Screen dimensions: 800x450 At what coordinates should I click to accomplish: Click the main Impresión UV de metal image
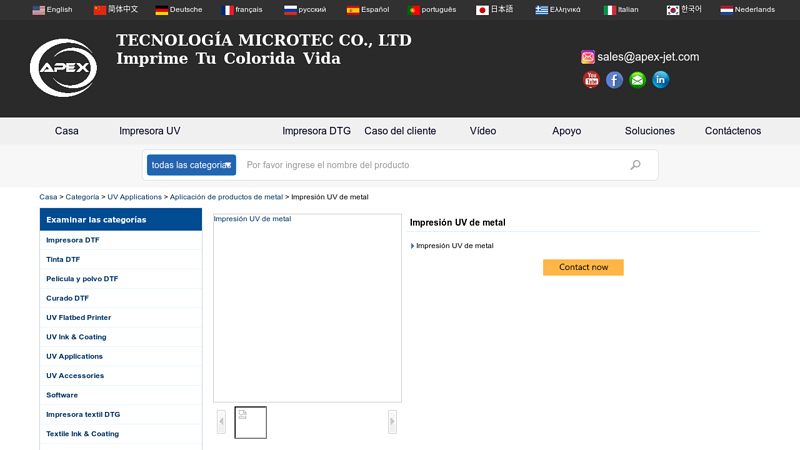(x=307, y=308)
